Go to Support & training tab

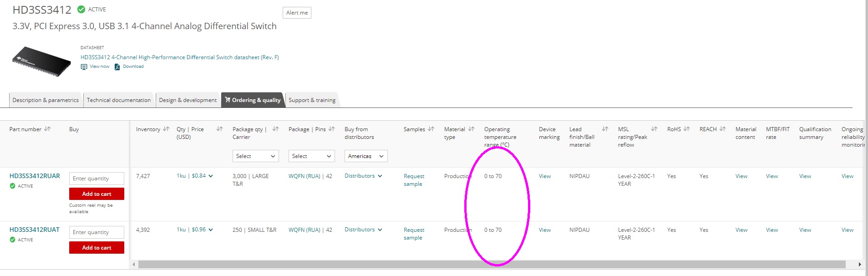pos(312,100)
